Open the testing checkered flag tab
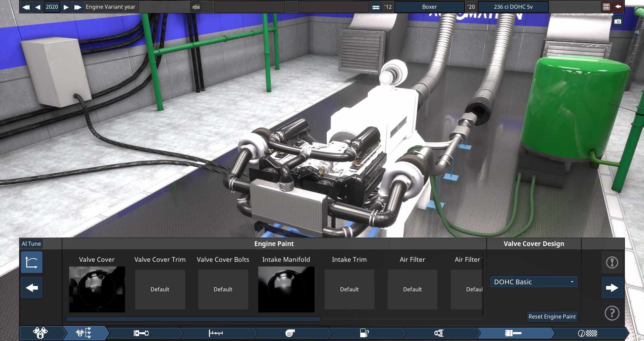 [588, 333]
